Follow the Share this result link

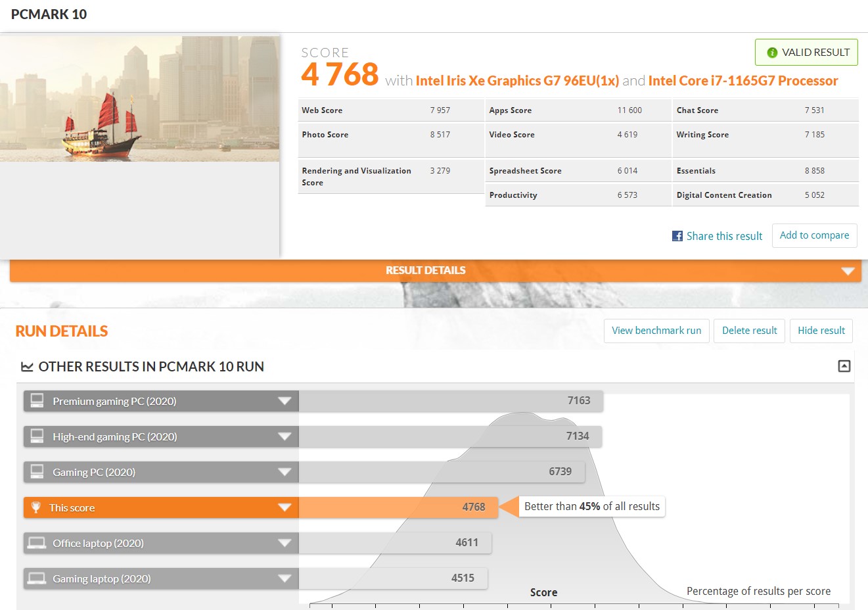pos(724,236)
